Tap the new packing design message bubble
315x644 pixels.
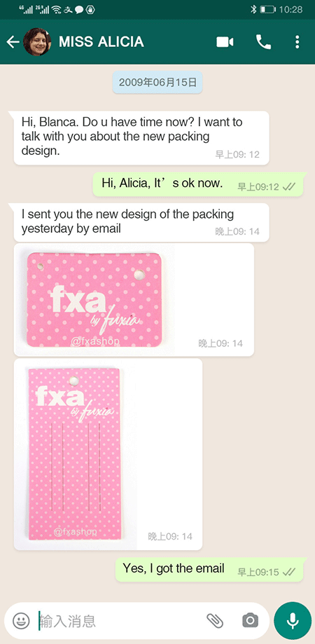pos(141,137)
